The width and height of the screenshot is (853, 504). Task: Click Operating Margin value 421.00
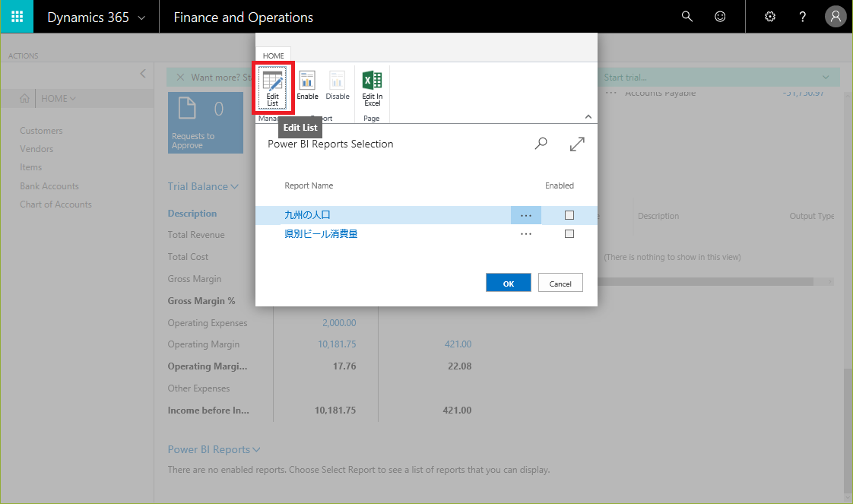point(458,344)
